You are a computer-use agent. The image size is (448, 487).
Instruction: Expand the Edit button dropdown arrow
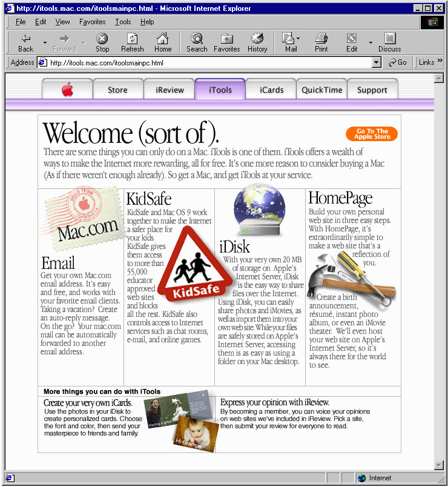[x=371, y=42]
